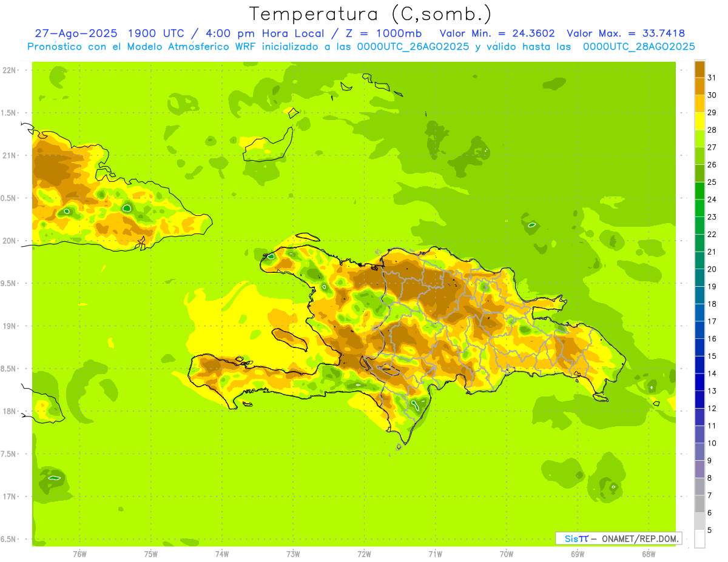Select the "Valor Max. = 33.7418" value

coord(625,33)
